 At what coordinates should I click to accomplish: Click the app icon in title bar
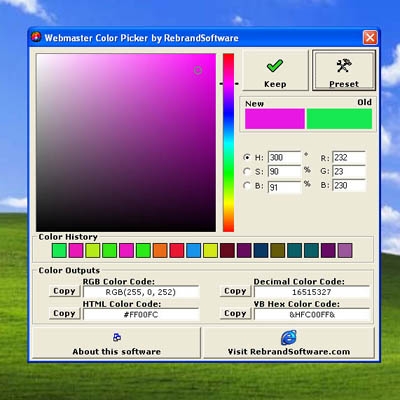(x=36, y=37)
